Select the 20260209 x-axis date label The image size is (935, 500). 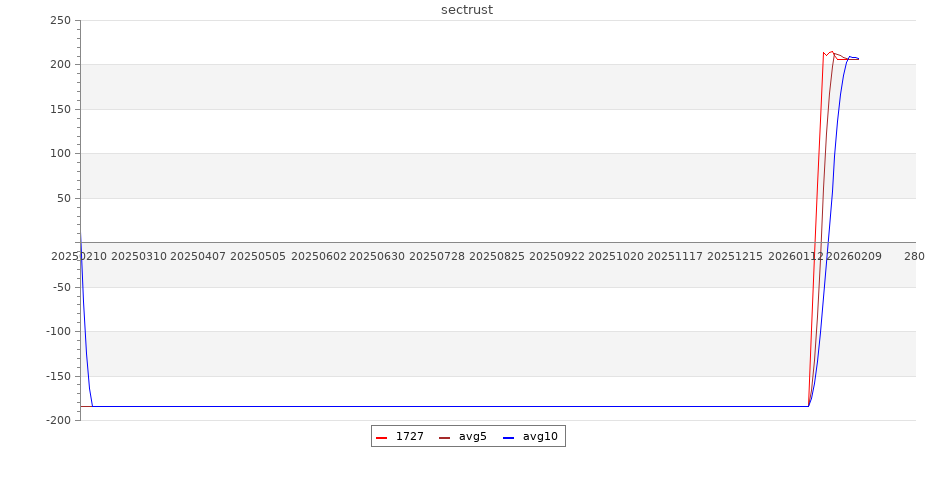click(x=854, y=256)
